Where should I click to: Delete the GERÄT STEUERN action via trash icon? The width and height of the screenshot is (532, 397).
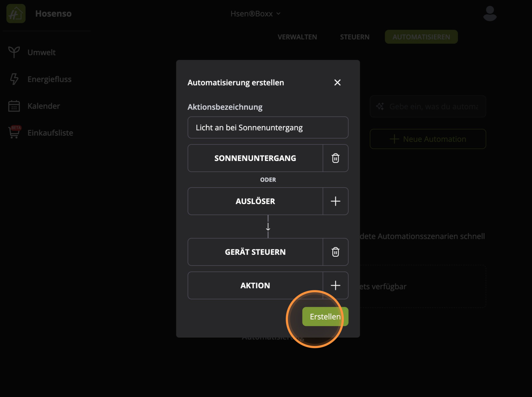pos(335,252)
